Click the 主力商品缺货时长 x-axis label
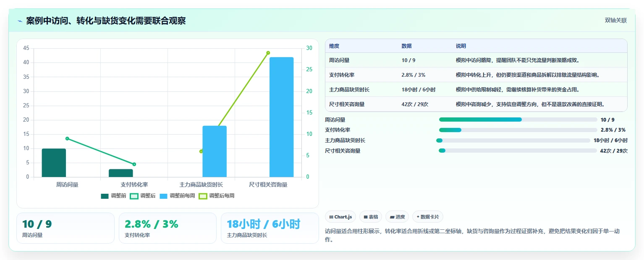 [201, 185]
